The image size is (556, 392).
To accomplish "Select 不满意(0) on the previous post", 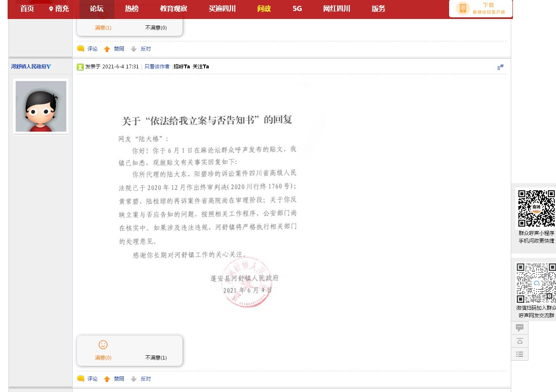I will tap(156, 27).
